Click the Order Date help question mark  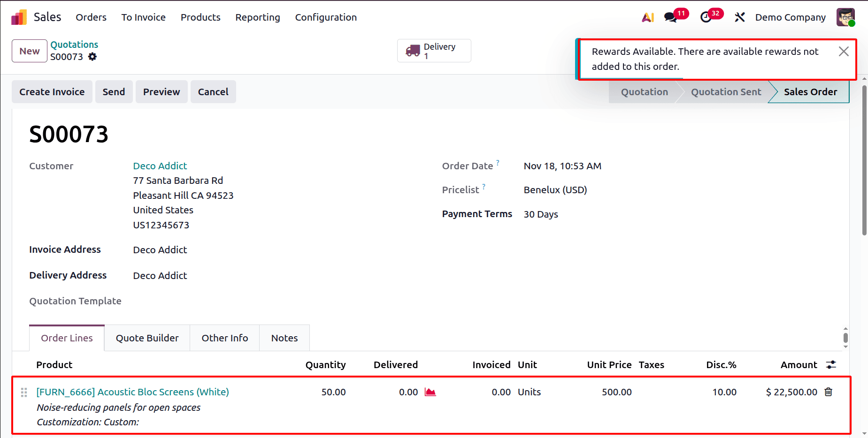coord(499,162)
